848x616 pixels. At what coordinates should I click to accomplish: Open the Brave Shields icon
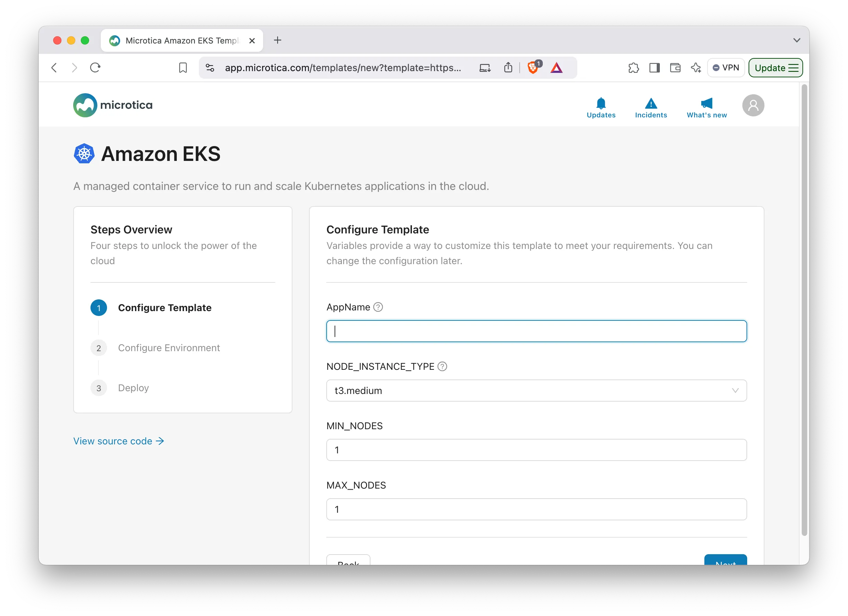(x=533, y=68)
